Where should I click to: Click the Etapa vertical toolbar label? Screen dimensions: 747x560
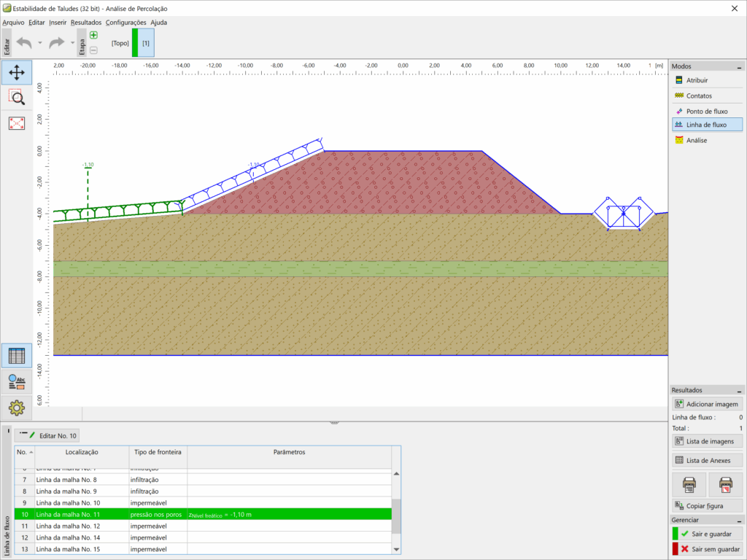click(82, 43)
